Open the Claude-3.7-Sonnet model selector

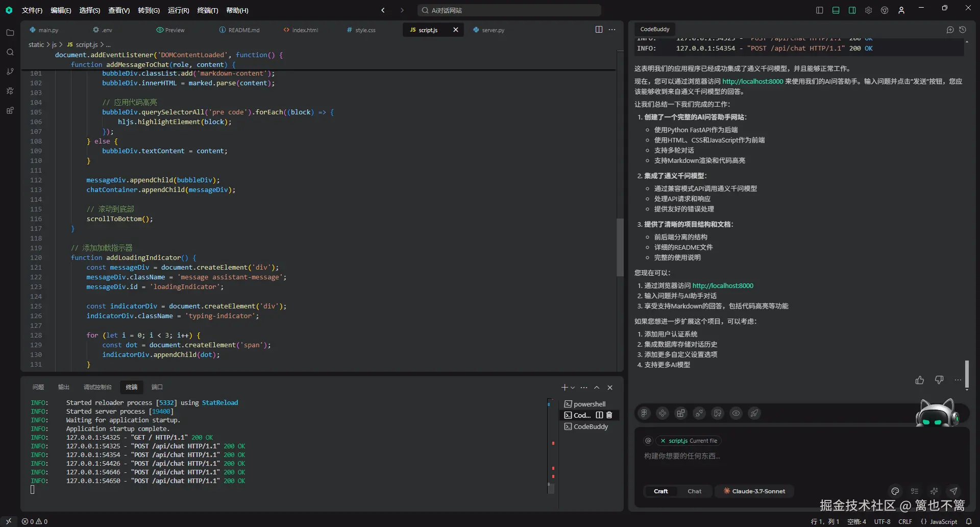pos(754,491)
